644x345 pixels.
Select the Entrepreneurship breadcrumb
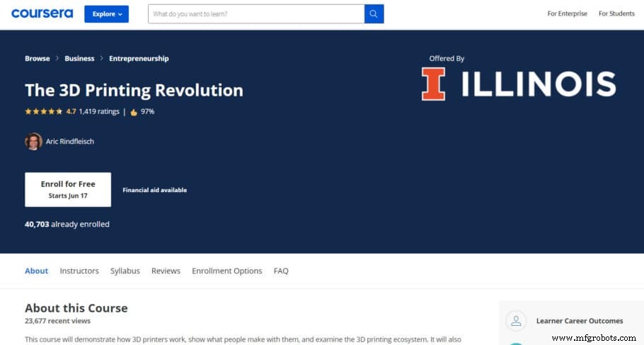[x=139, y=59]
